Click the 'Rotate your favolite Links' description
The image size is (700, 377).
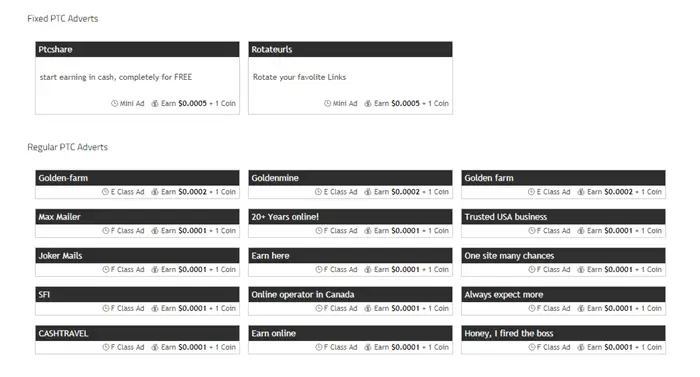click(299, 77)
